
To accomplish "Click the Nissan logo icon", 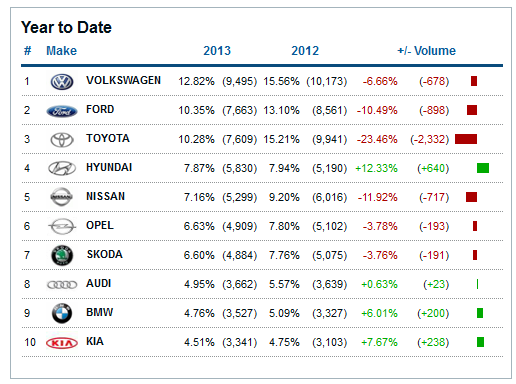I will pyautogui.click(x=61, y=197).
